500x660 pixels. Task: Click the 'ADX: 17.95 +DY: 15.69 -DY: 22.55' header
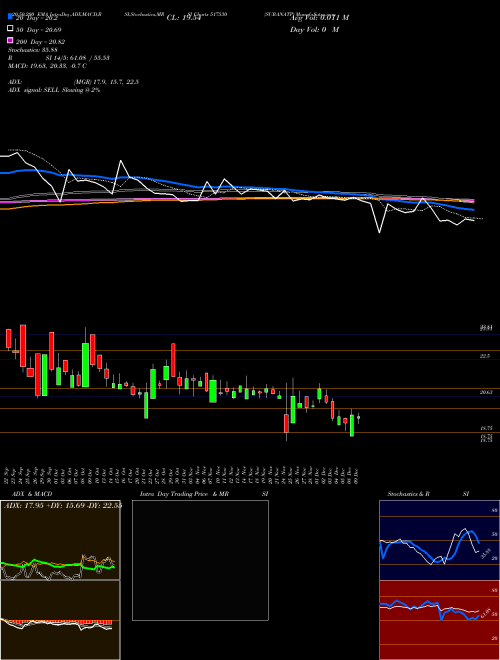(63, 506)
